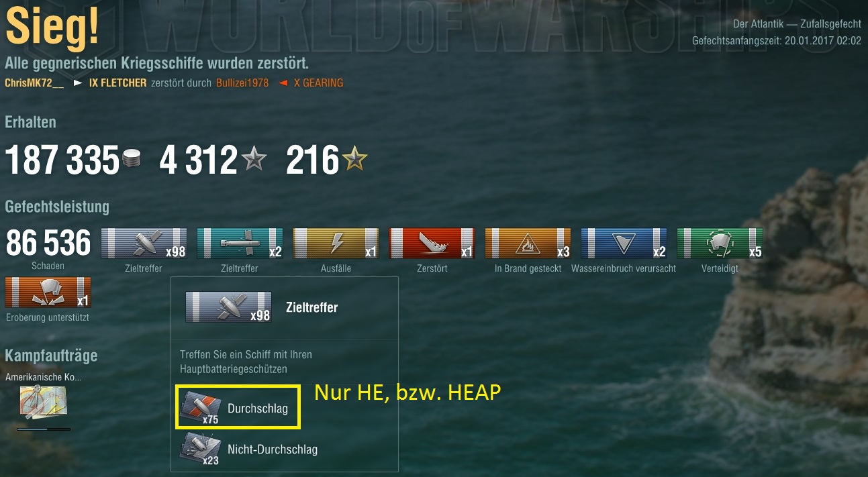Click the Zerstört sinking ship ribbon
The image size is (868, 477).
[x=432, y=244]
